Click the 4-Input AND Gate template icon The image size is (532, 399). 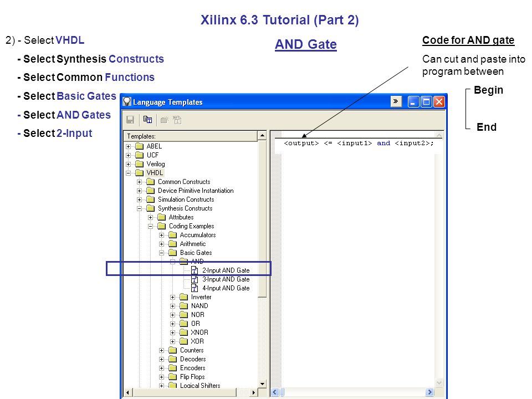click(195, 288)
